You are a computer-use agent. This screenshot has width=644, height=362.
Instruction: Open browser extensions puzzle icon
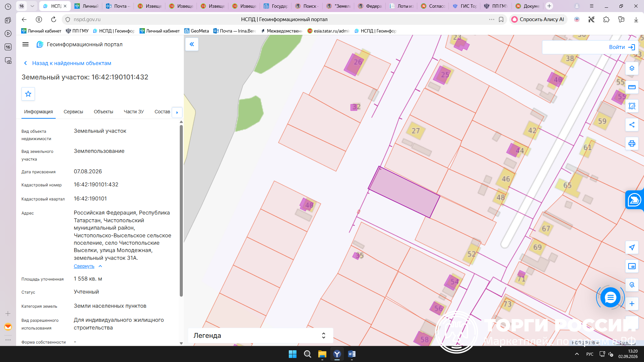pos(606,19)
